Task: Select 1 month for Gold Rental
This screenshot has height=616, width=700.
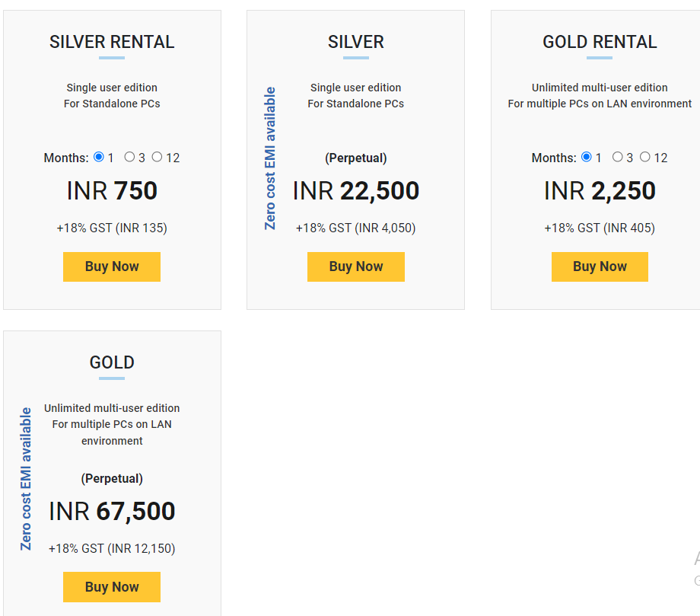Action: (586, 157)
